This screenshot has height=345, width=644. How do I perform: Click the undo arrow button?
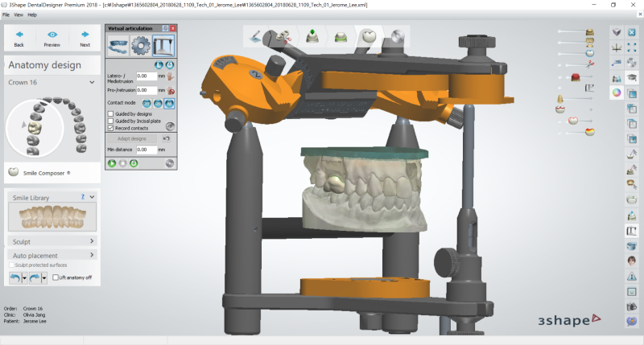(15, 277)
